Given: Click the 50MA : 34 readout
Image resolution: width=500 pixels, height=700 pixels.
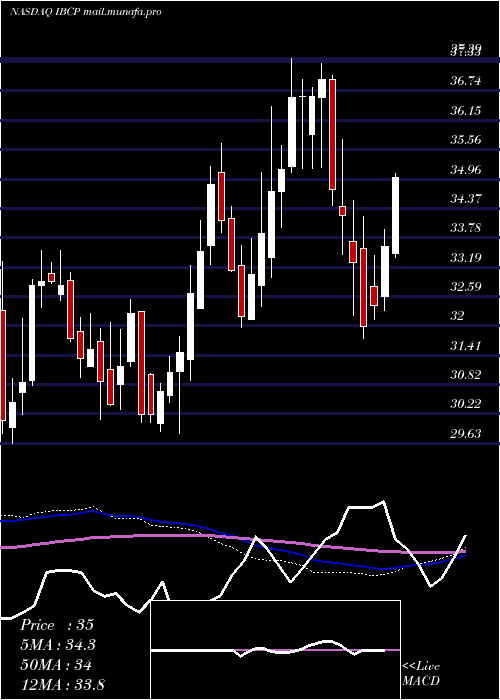Looking at the screenshot, I should coord(56,665).
